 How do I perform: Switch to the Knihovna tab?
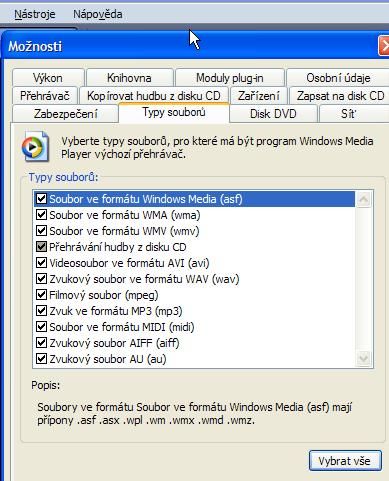[x=129, y=78]
